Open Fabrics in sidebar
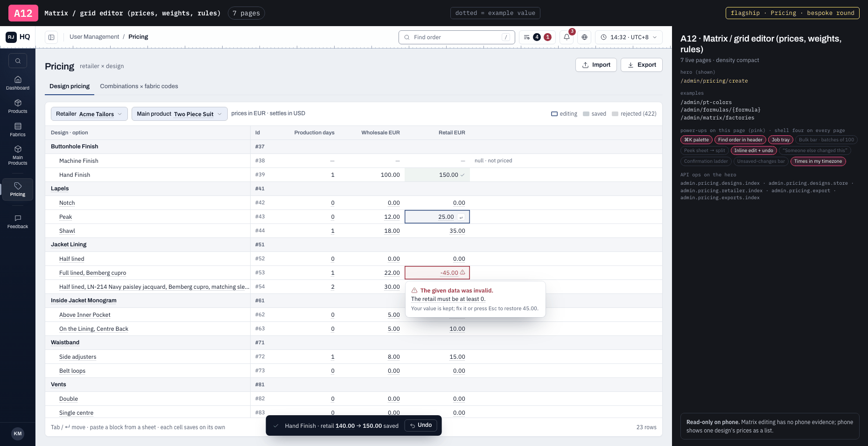868x446 pixels. pyautogui.click(x=18, y=130)
